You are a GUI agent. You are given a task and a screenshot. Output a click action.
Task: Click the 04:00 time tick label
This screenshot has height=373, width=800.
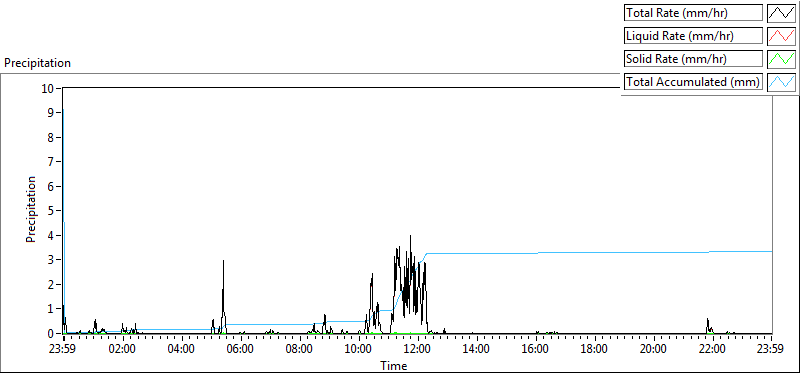pos(182,350)
